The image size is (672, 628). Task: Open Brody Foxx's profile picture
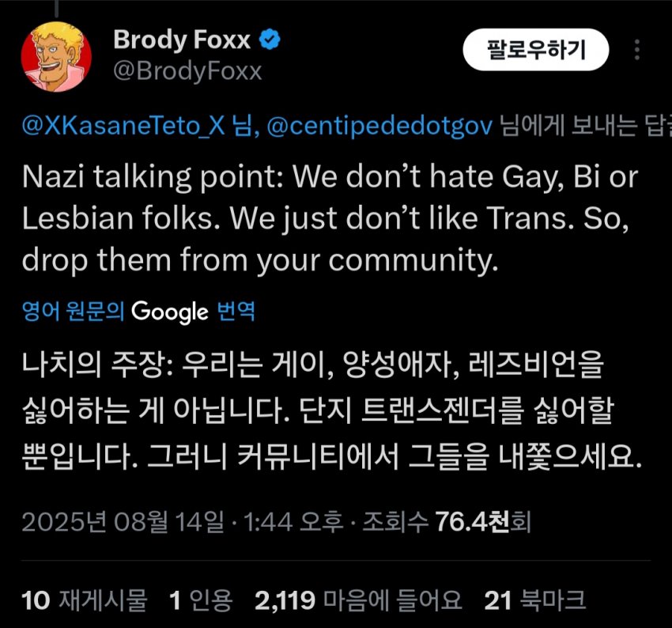pyautogui.click(x=55, y=58)
